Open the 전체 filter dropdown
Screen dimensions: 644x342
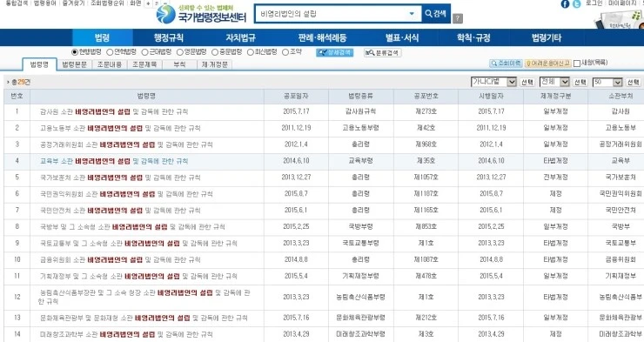pos(554,82)
